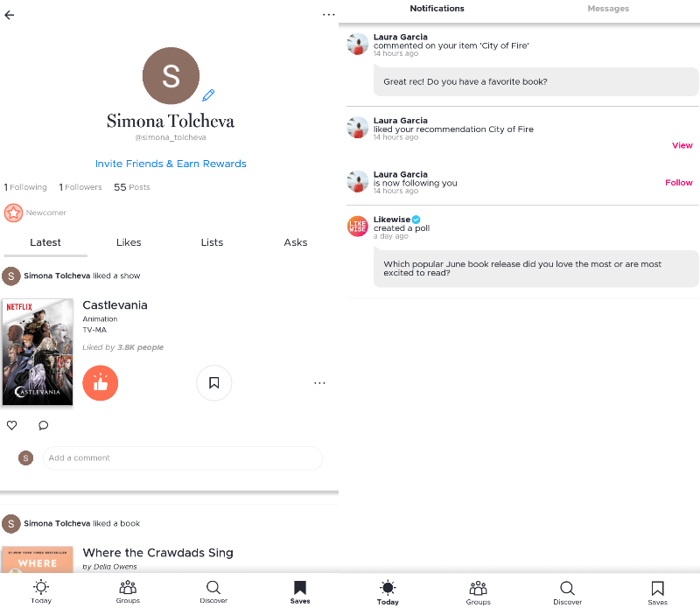
Task: Tap the 'Likewise' account name
Action: (x=391, y=220)
